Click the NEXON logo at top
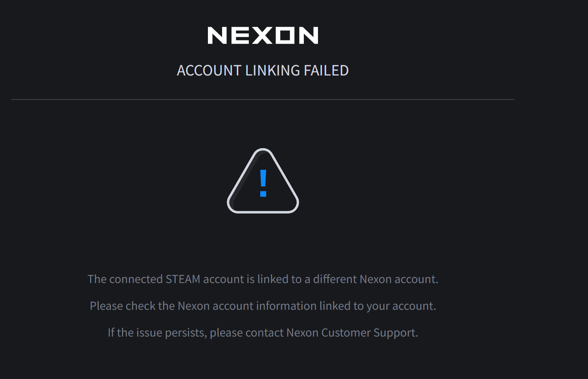The image size is (588, 379). tap(263, 35)
